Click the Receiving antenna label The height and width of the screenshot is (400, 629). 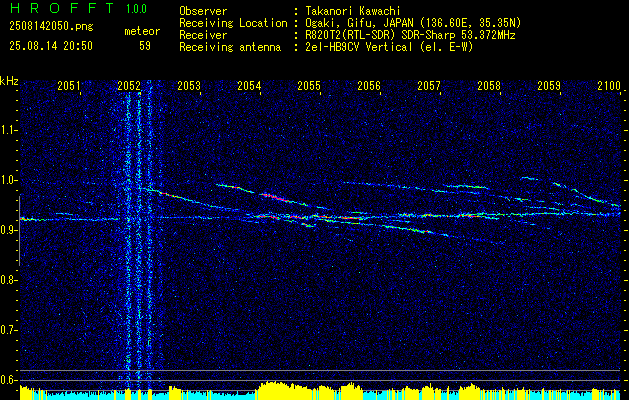[230, 47]
